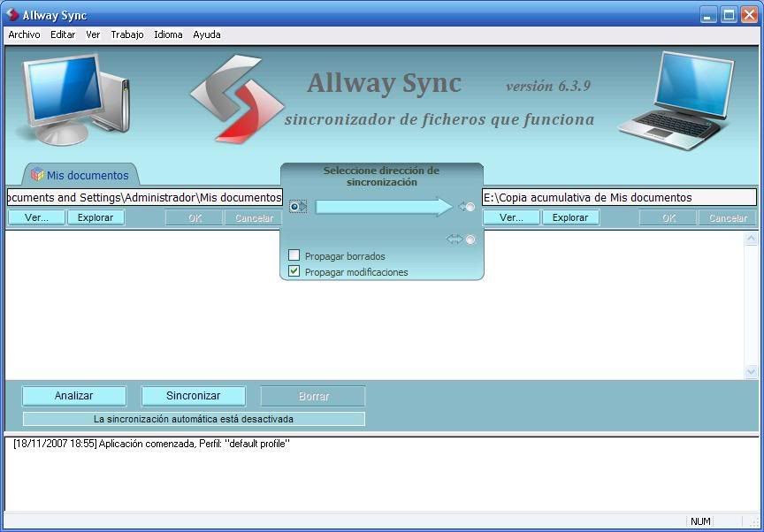Select right-to-left sync direction radio button
The width and height of the screenshot is (764, 532).
coord(470,207)
